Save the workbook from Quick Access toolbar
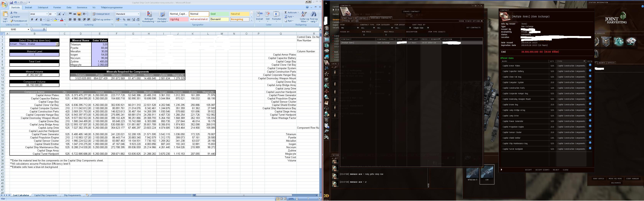This screenshot has height=201, width=644. pyautogui.click(x=11, y=2)
